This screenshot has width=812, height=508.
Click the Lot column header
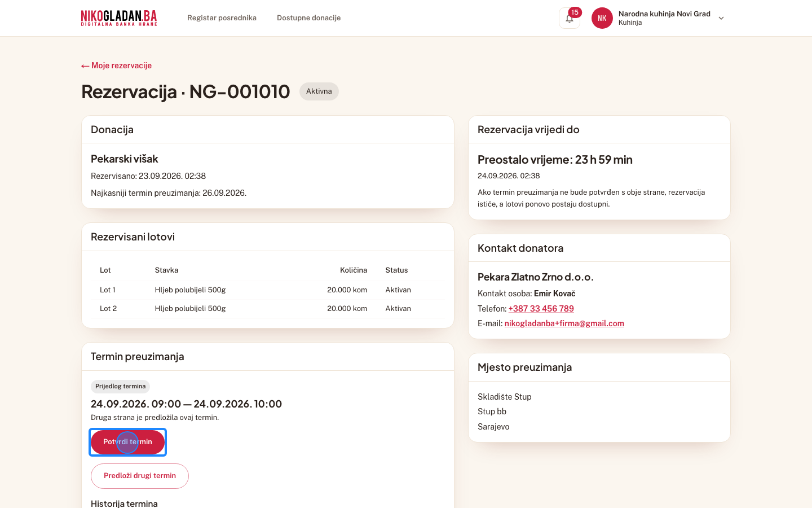pos(105,270)
